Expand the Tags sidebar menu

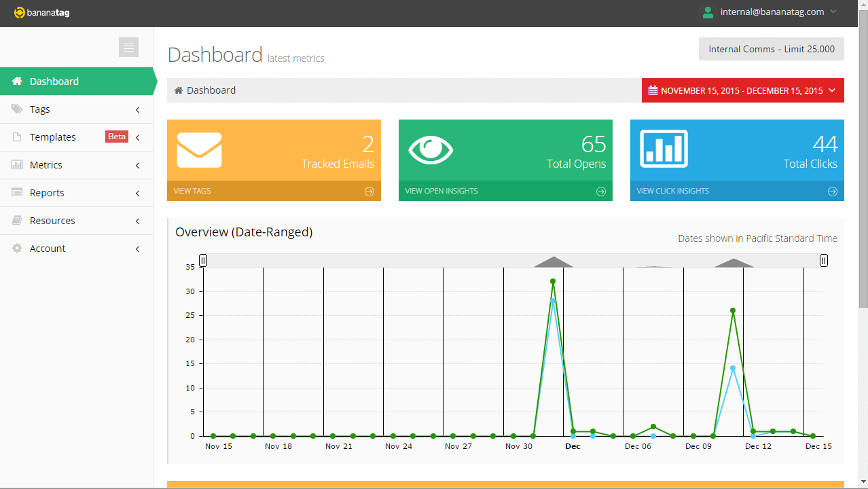76,109
